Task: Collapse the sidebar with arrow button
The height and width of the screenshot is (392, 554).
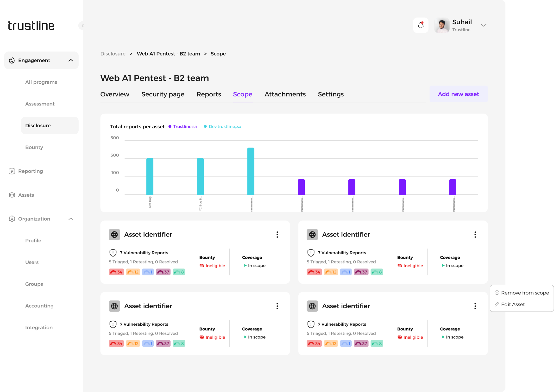Action: (x=82, y=25)
